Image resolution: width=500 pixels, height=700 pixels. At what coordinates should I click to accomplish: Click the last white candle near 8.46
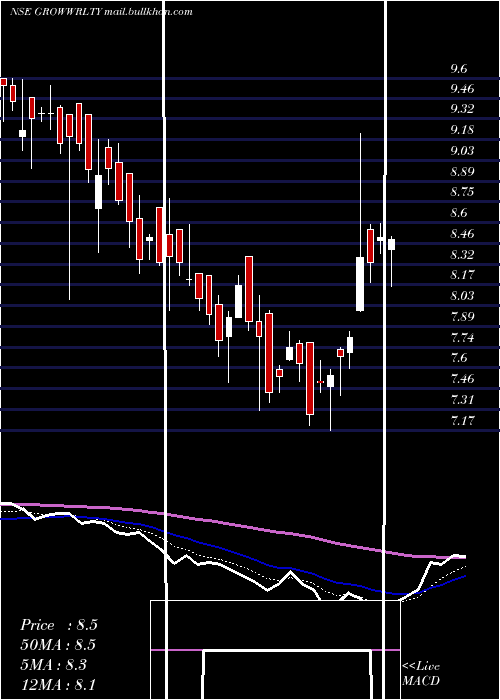coord(392,244)
